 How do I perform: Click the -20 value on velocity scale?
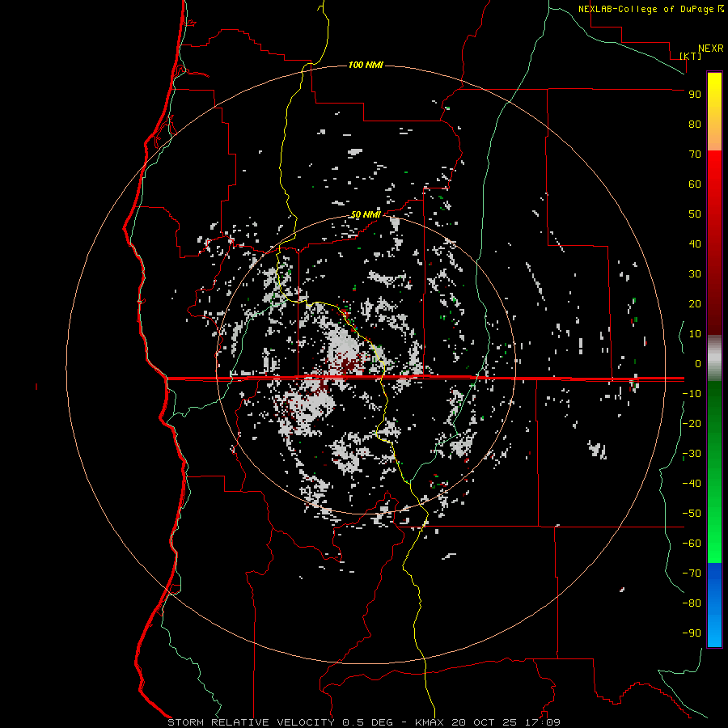point(692,423)
